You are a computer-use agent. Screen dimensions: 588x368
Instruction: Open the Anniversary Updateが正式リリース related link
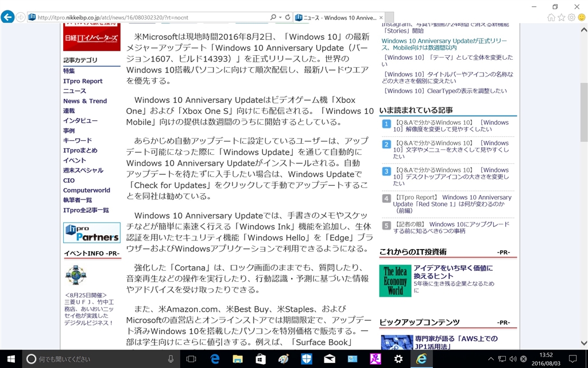444,44
